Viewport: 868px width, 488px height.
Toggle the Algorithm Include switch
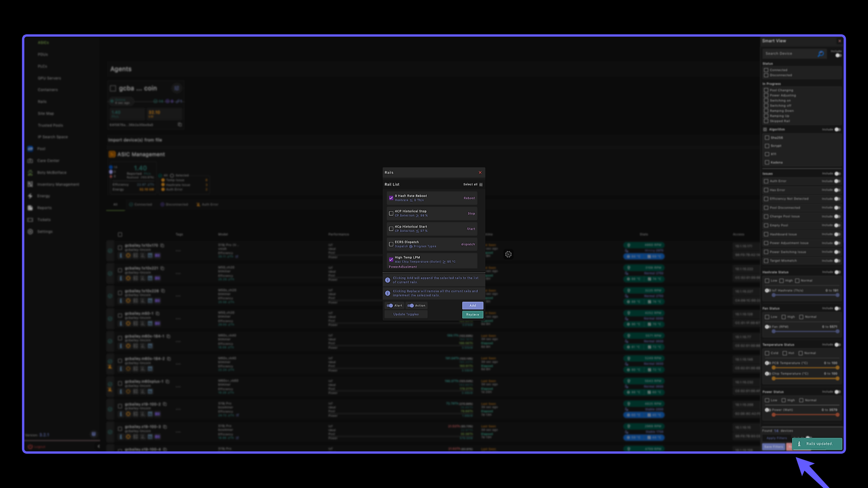click(837, 130)
